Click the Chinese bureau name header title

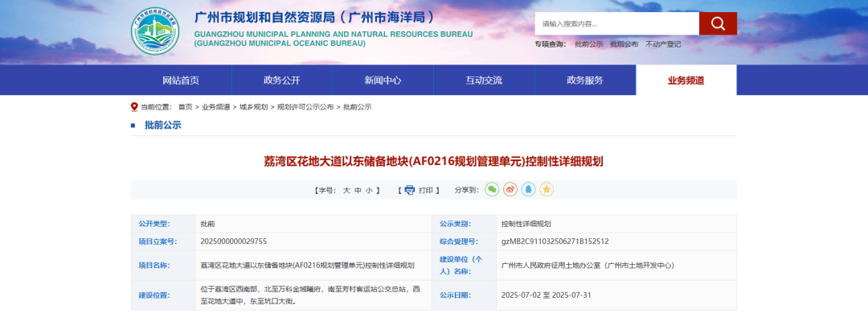click(314, 17)
